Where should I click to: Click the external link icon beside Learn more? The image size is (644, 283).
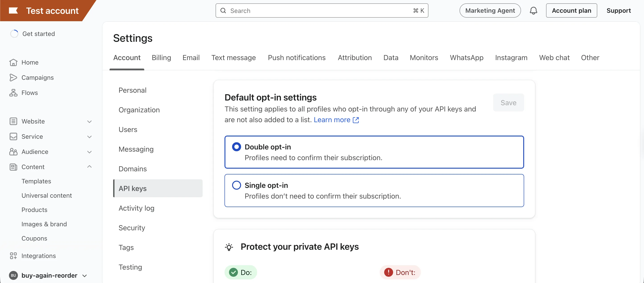(356, 120)
